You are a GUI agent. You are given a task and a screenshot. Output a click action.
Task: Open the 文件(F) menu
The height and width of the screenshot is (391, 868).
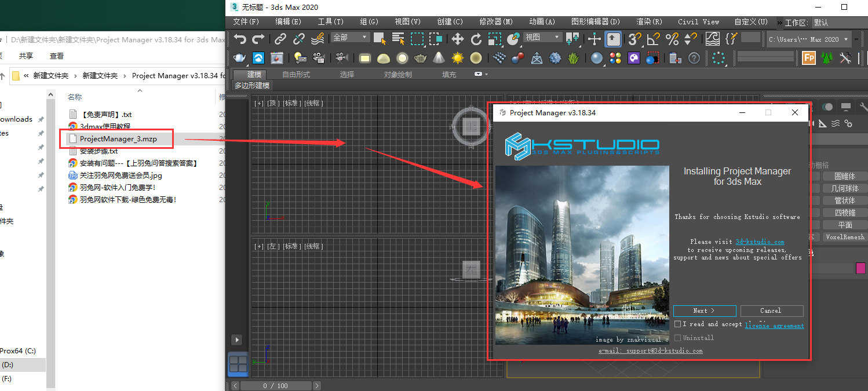tap(246, 22)
